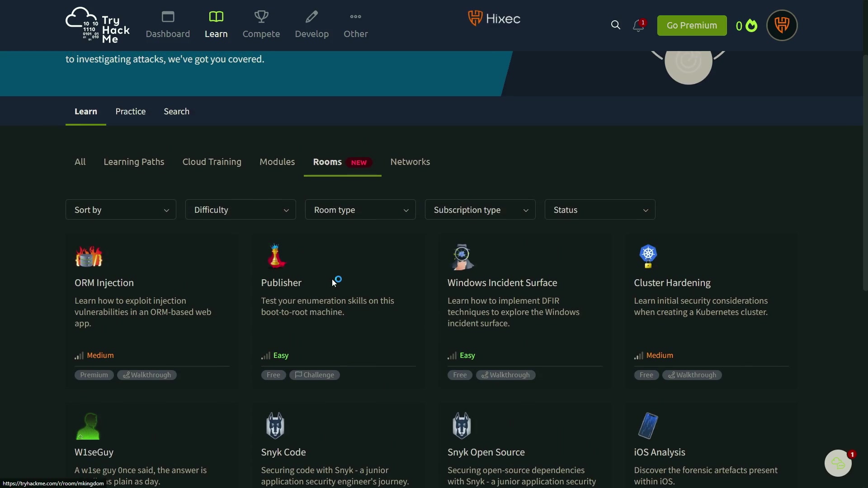
Task: Switch to the Practice tab
Action: pos(130,112)
